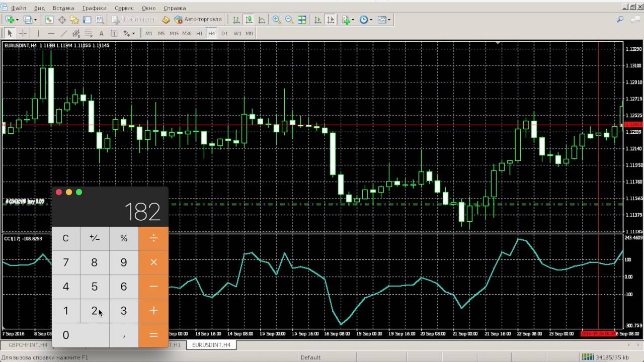Expand the templates dropdown arrow

pos(389,20)
